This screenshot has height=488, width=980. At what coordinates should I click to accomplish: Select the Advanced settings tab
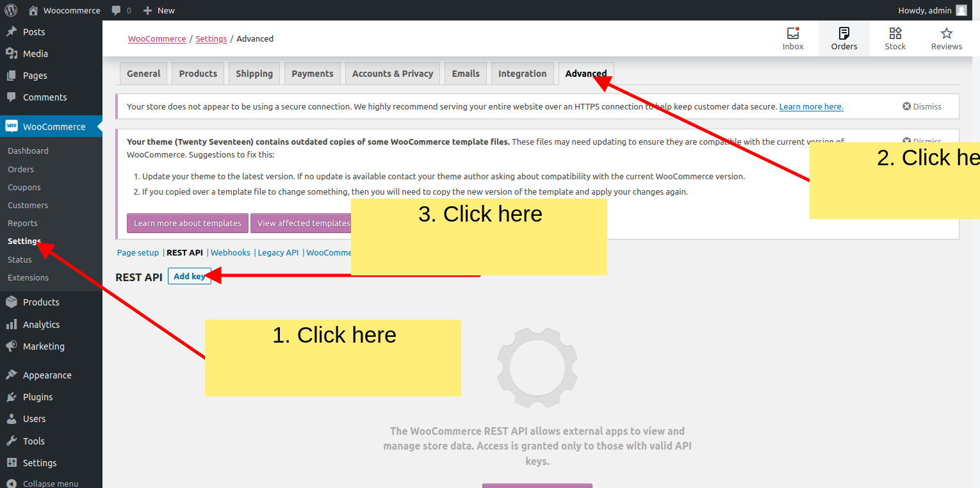[x=586, y=74]
